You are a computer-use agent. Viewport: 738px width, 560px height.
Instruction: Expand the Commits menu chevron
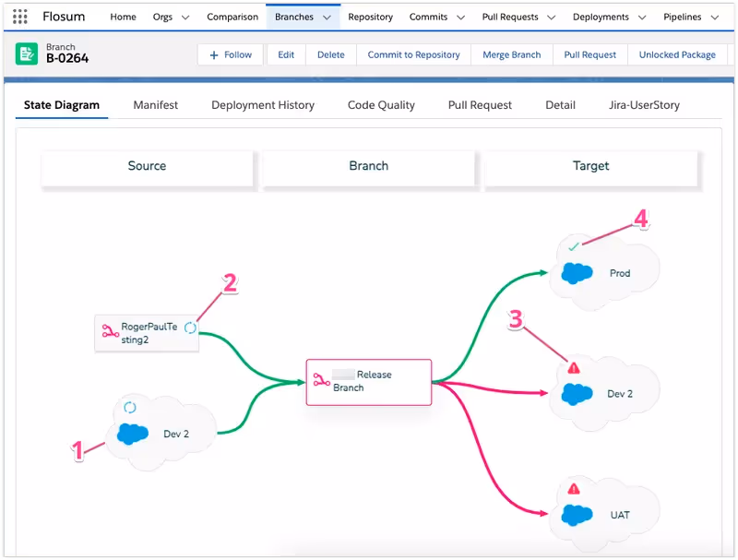(x=460, y=18)
